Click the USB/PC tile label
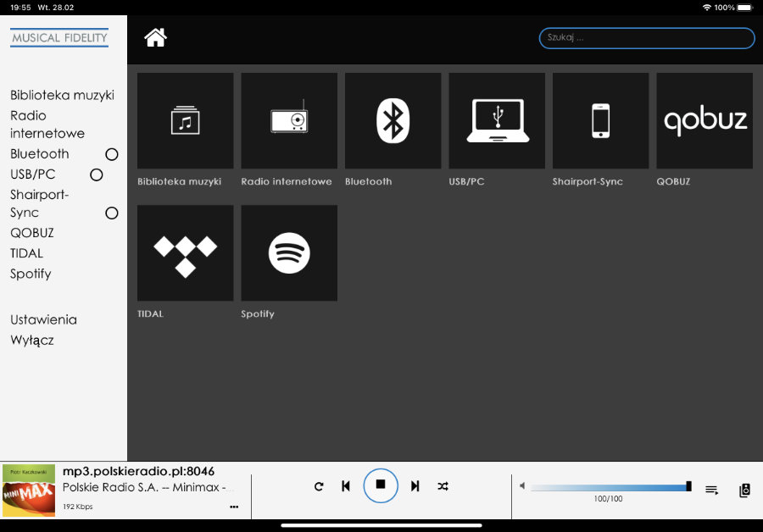The height and width of the screenshot is (532, 763). click(466, 181)
